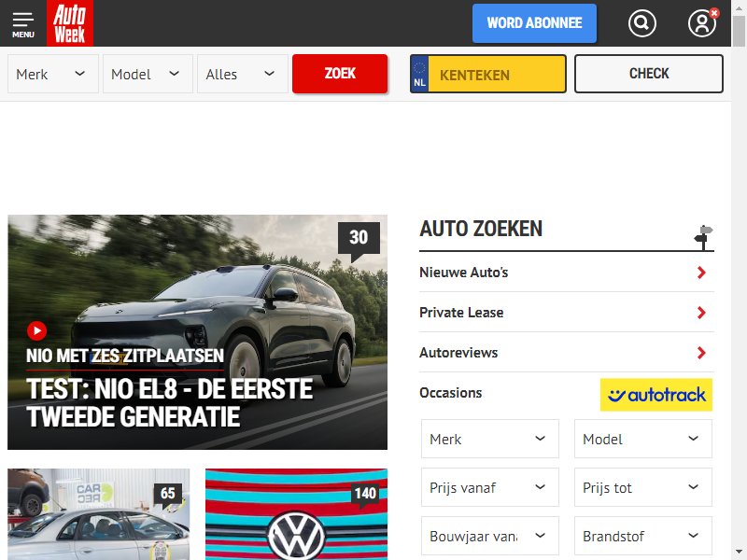This screenshot has width=747, height=560.
Task: Open the Occasions Merk dropdown
Action: pos(489,439)
